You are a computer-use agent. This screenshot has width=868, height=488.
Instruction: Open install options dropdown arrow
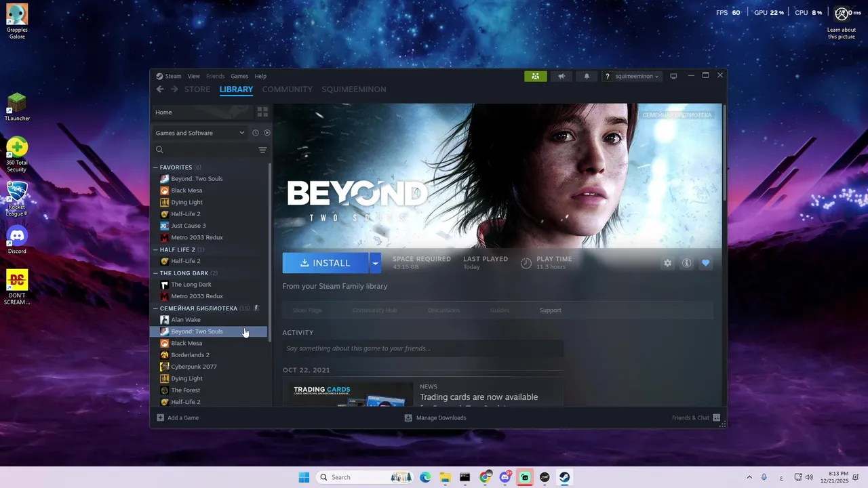[x=375, y=263]
